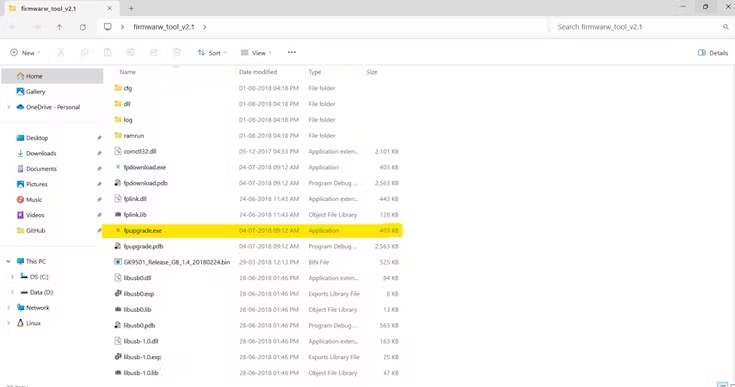Expand the Data (D:) drive node
The width and height of the screenshot is (735, 387).
(x=12, y=292)
